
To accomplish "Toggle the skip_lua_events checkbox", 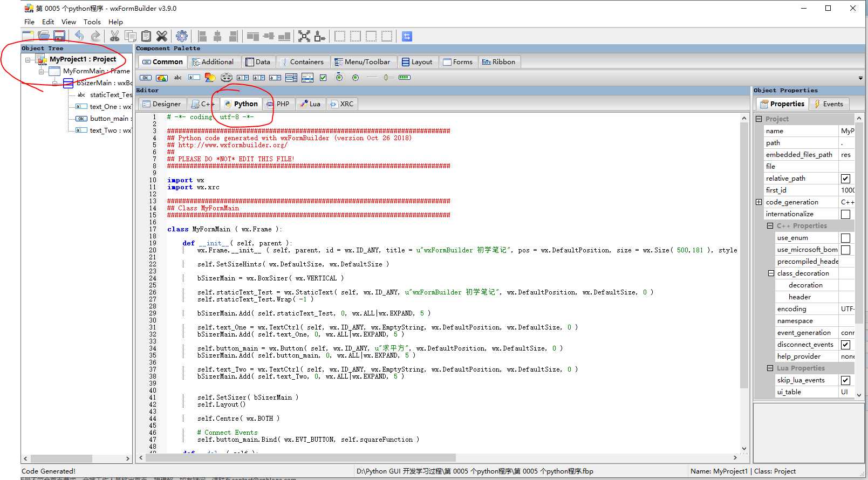I will (x=845, y=380).
